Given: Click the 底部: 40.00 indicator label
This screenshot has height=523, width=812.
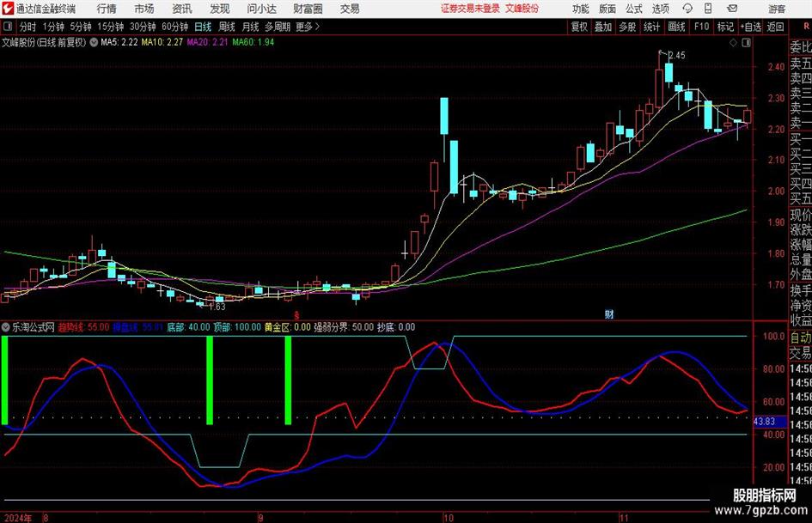Looking at the screenshot, I should (188, 326).
